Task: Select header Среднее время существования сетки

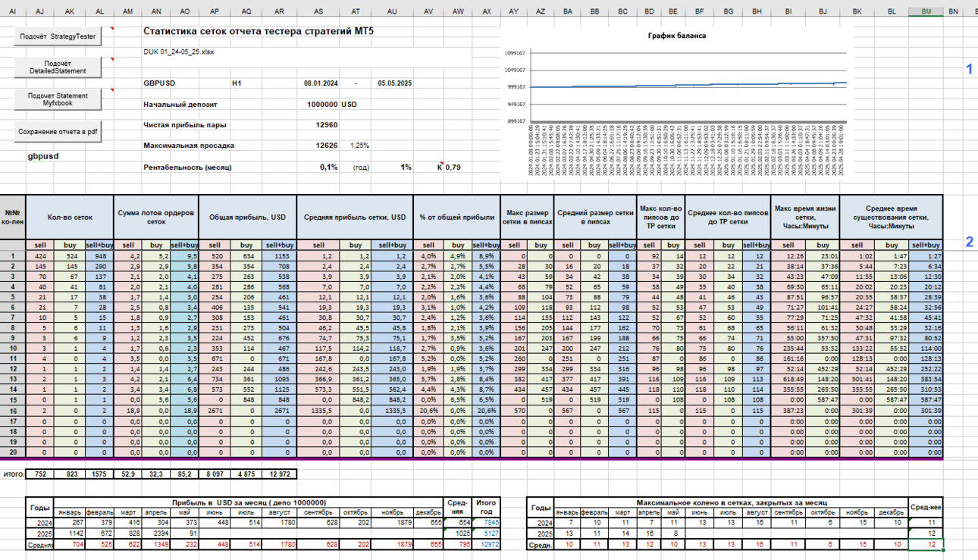Action: click(x=892, y=217)
